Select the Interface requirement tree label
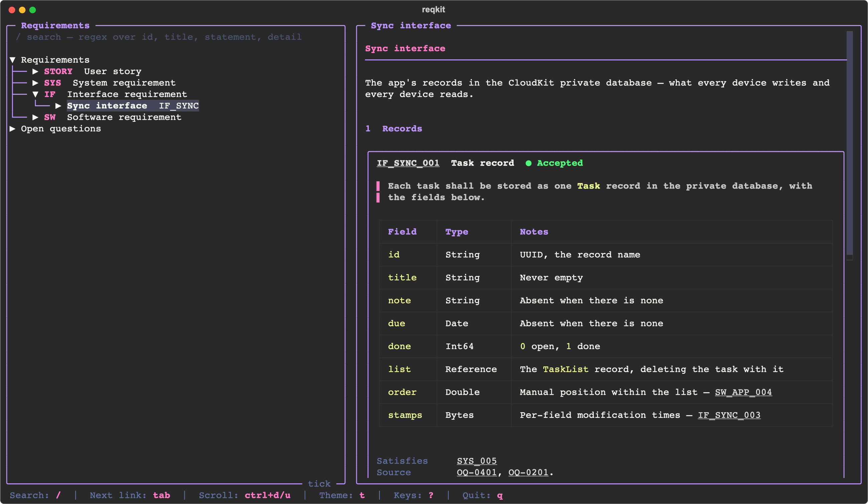The width and height of the screenshot is (868, 504). click(x=127, y=94)
